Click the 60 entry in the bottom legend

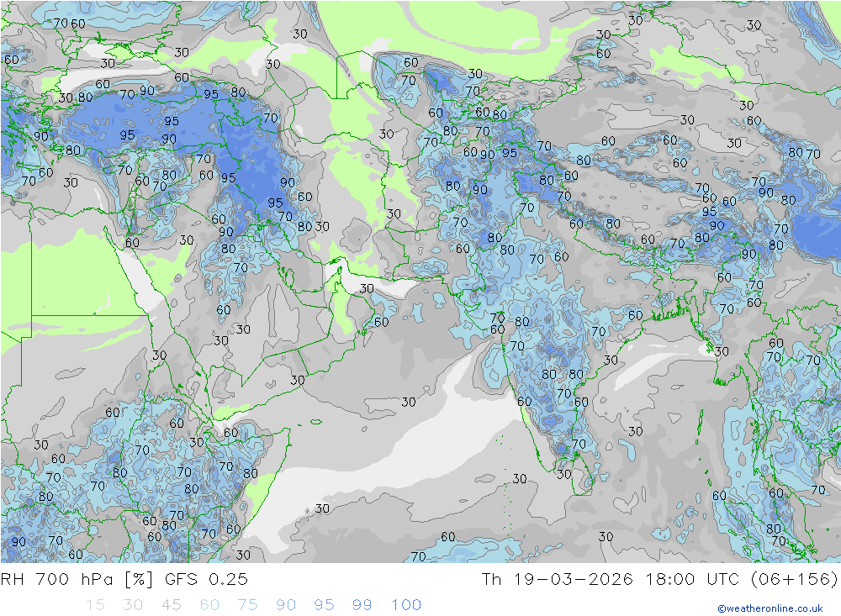209,605
